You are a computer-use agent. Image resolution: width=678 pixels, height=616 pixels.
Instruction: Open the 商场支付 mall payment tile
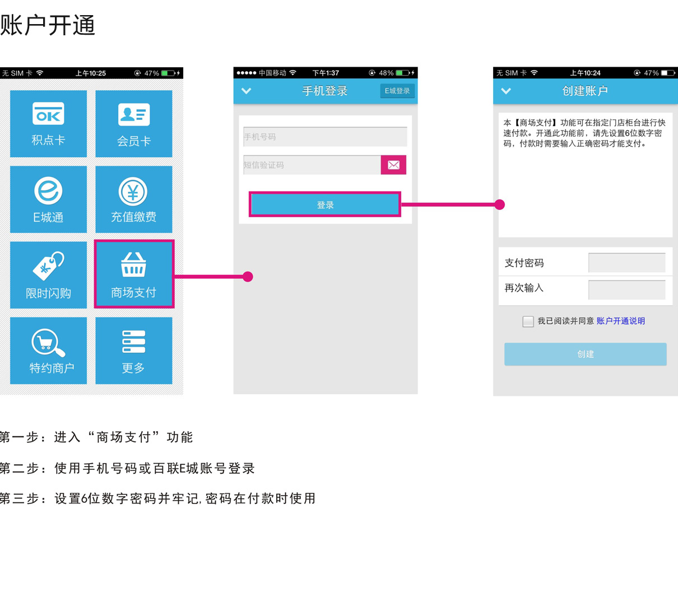134,274
